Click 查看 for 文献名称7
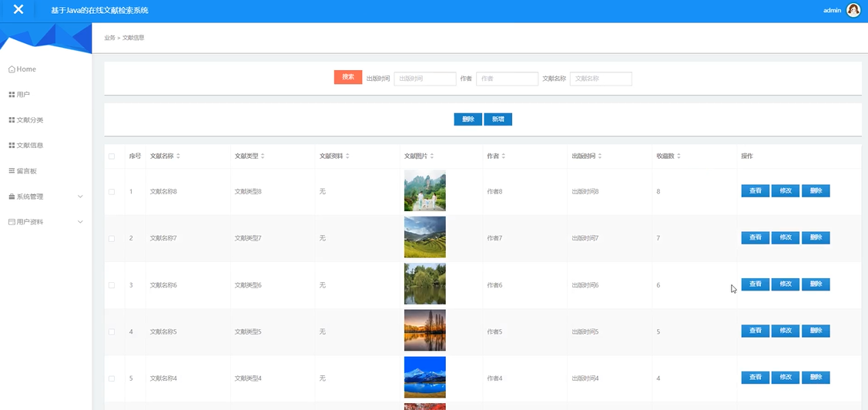The image size is (868, 410). (755, 237)
